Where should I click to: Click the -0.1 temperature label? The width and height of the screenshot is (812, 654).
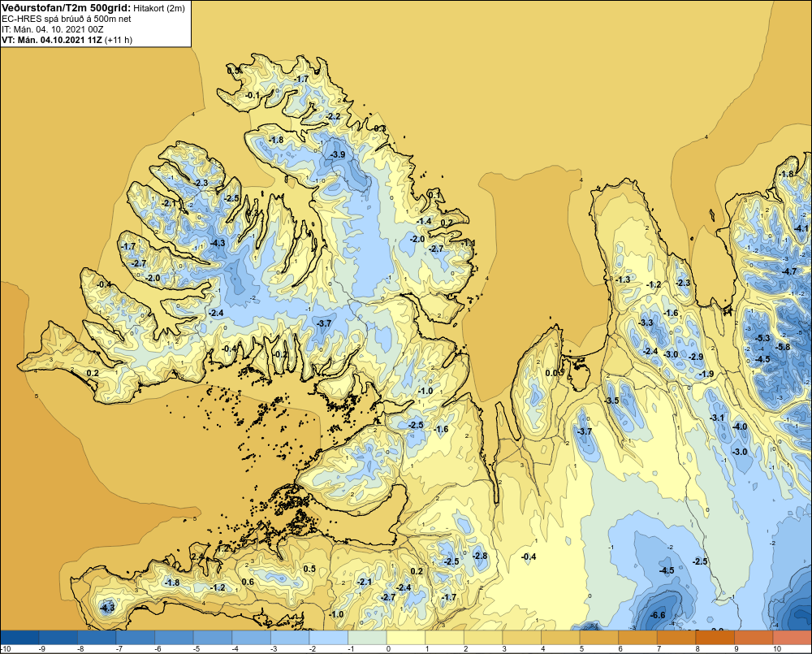[x=253, y=95]
